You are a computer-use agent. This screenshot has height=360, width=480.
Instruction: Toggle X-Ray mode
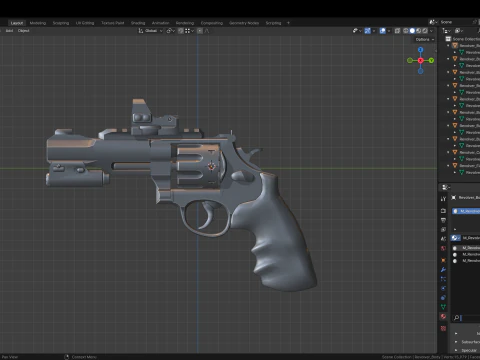coord(397,31)
